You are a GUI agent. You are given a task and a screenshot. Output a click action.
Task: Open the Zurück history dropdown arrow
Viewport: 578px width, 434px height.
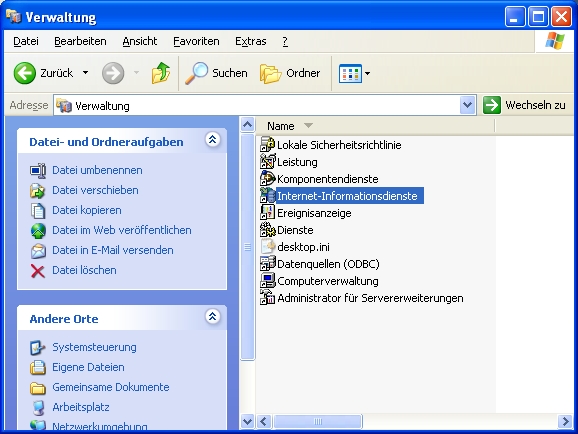pyautogui.click(x=86, y=73)
